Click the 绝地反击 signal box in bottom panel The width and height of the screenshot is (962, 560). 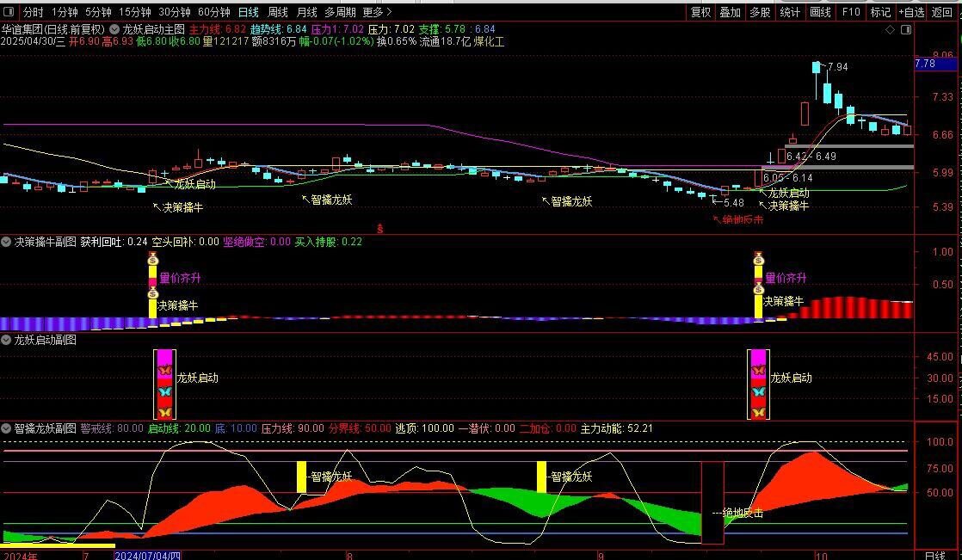712,503
